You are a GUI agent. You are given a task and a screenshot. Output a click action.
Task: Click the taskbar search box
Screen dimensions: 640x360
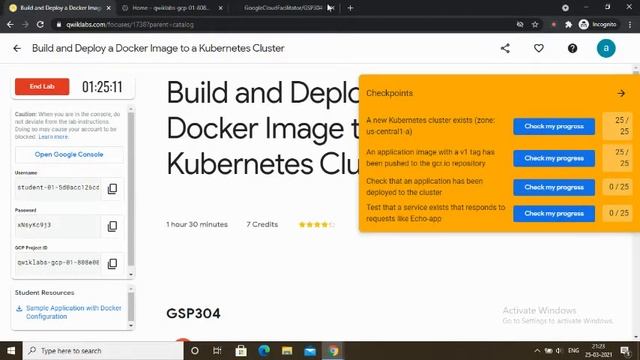click(102, 351)
